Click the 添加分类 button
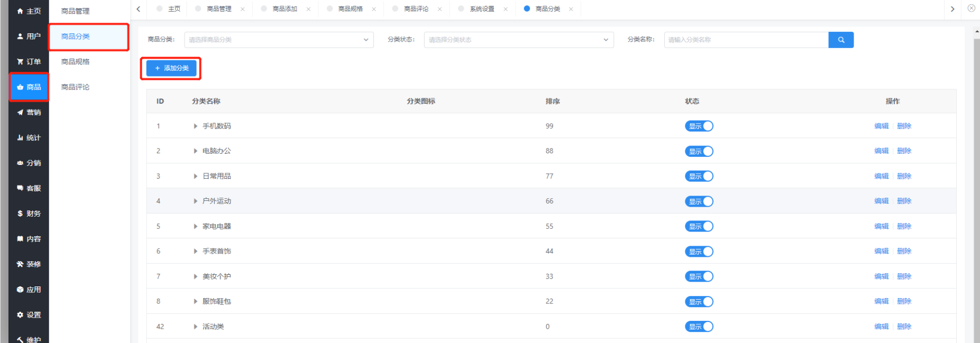 coord(171,68)
